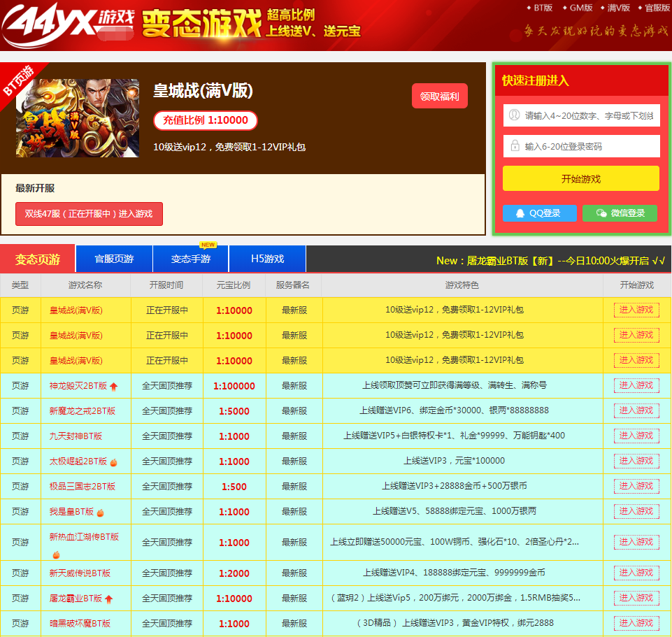Open the 变态手游 tab
The image size is (672, 637).
[191, 259]
